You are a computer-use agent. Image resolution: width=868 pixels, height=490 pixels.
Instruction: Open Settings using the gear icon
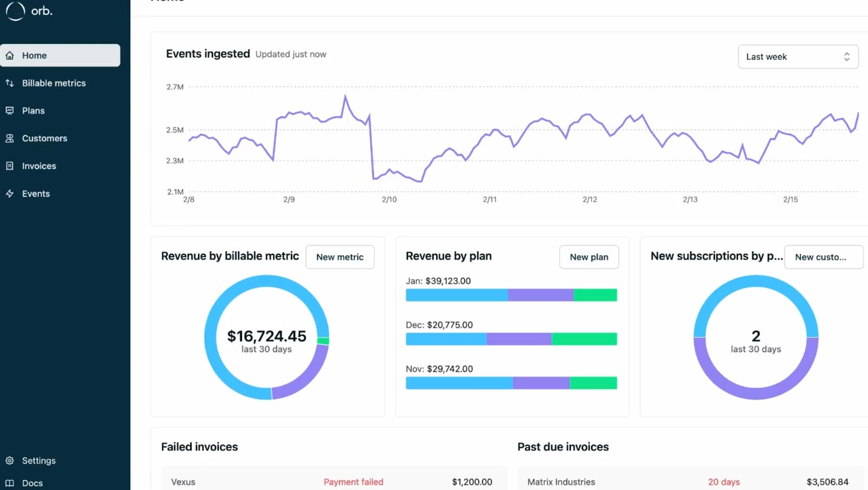(x=10, y=460)
